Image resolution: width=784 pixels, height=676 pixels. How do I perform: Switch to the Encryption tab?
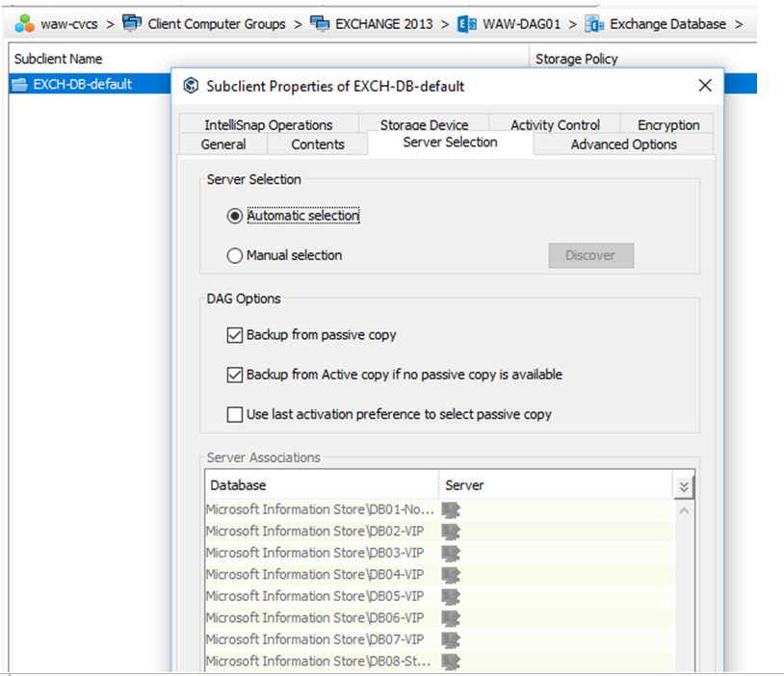pyautogui.click(x=668, y=124)
